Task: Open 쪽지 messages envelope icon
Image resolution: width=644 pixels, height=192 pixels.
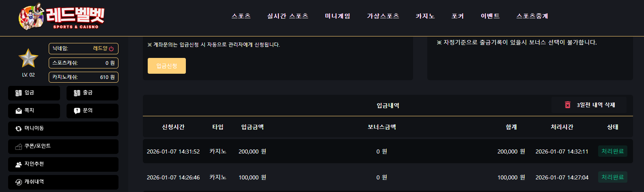Action: point(19,111)
